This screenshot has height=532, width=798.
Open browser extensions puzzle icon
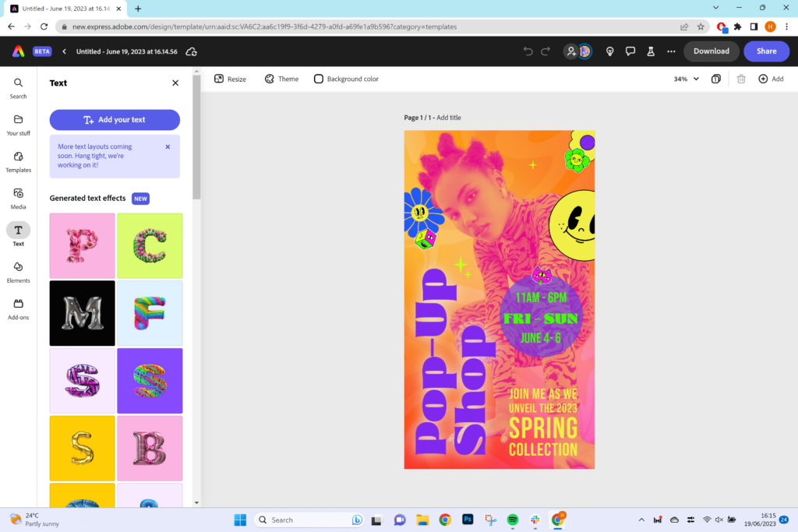[x=737, y=27]
